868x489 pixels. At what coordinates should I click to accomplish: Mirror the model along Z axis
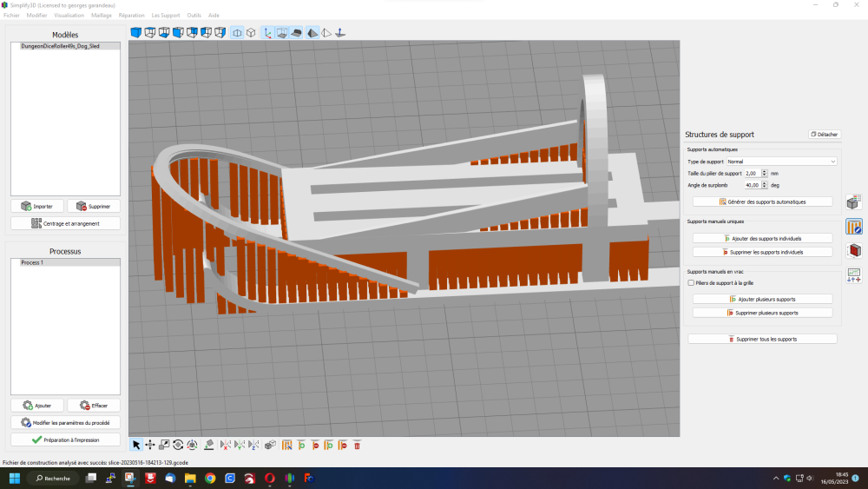point(253,445)
